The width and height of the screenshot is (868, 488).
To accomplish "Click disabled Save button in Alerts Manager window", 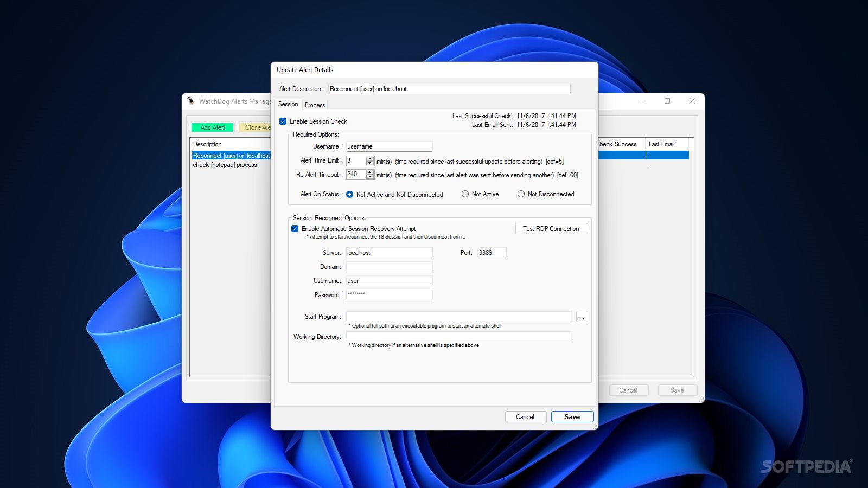I will pos(677,390).
